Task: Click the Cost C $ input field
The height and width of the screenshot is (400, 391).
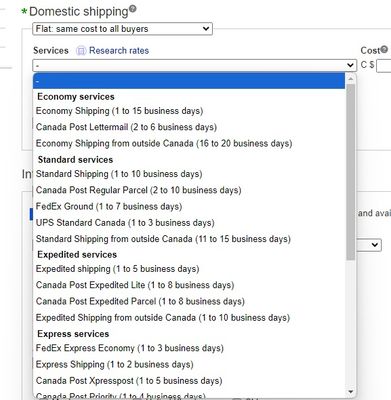Action: pyautogui.click(x=384, y=66)
